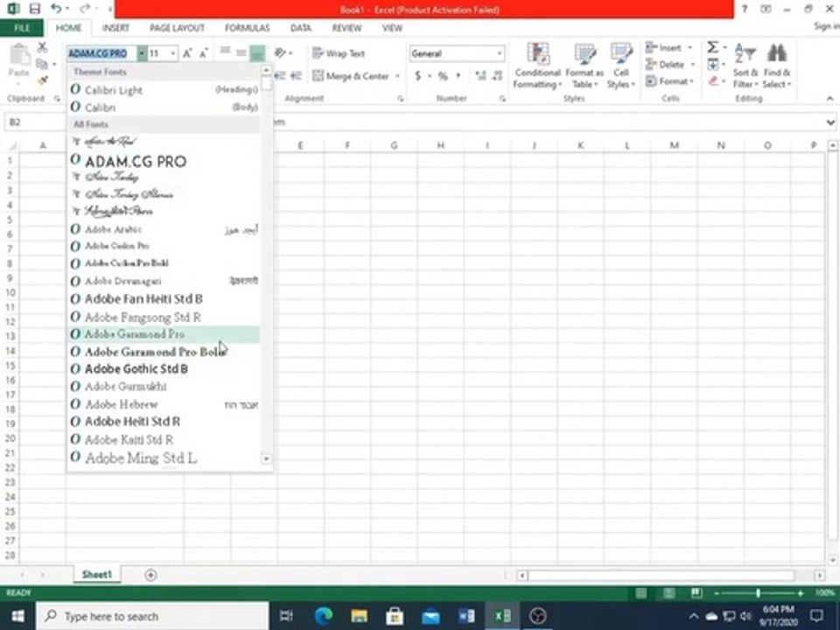Choose Adobe Ming Std L font
Viewport: 840px width, 630px height.
click(x=164, y=458)
